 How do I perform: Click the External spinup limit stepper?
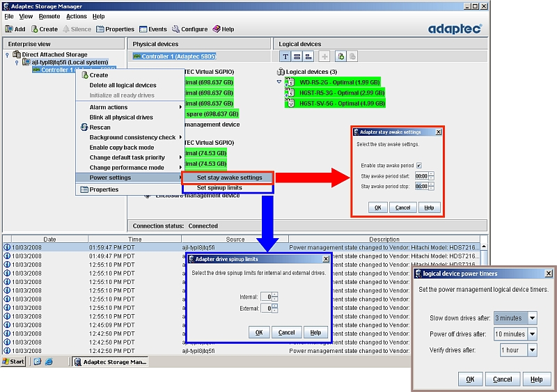click(x=275, y=308)
